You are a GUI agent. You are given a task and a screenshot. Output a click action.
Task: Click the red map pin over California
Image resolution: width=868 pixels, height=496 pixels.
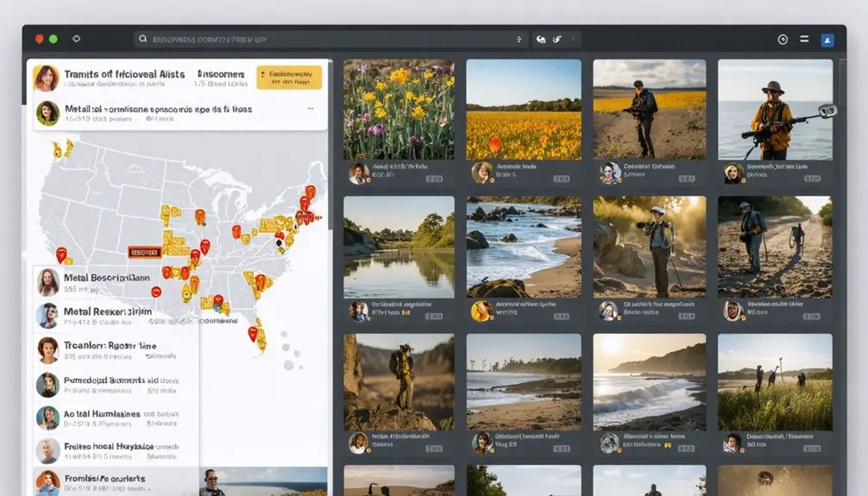(x=61, y=254)
